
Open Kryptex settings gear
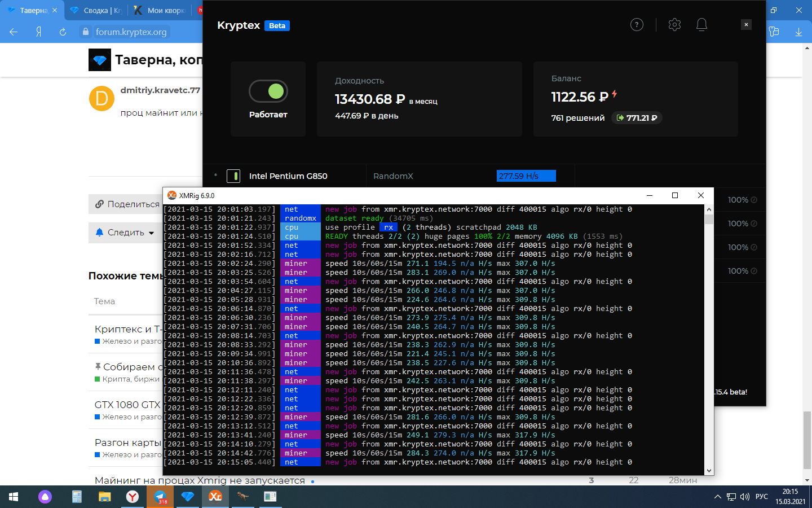click(674, 25)
